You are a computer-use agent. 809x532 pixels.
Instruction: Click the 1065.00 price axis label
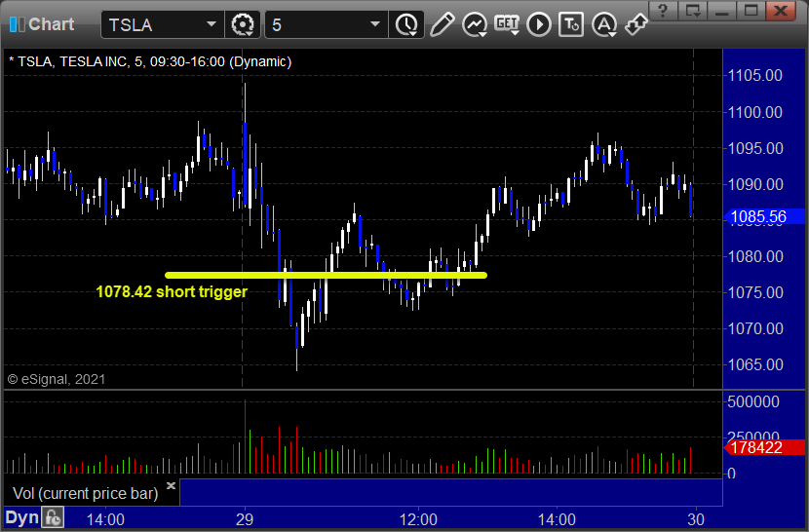coord(754,364)
